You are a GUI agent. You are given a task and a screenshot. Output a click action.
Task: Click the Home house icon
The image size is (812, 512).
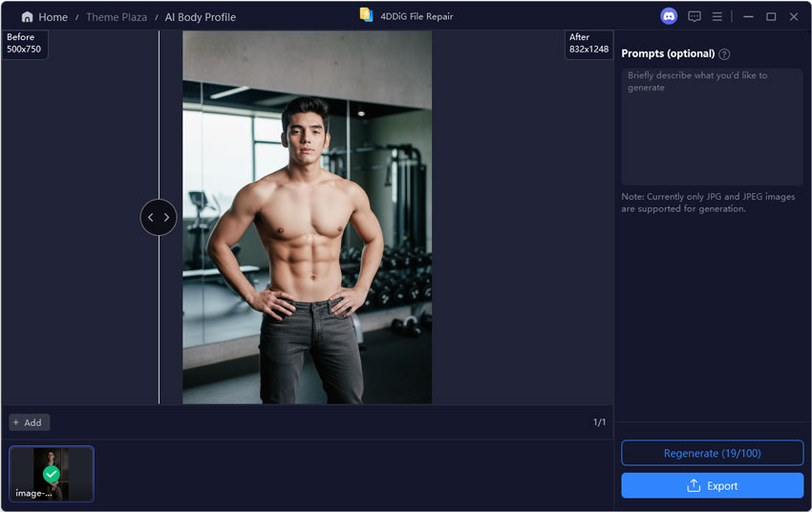(27, 17)
